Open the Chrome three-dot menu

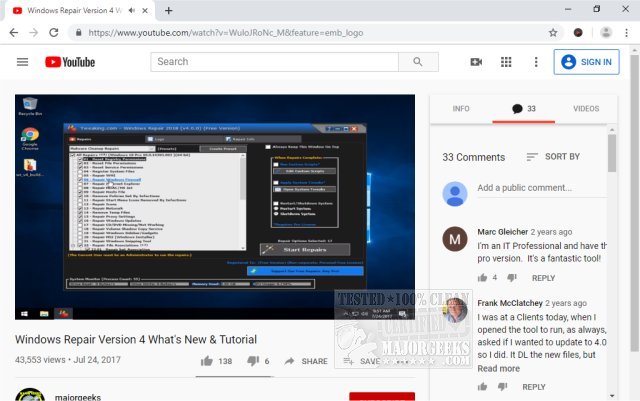[626, 33]
